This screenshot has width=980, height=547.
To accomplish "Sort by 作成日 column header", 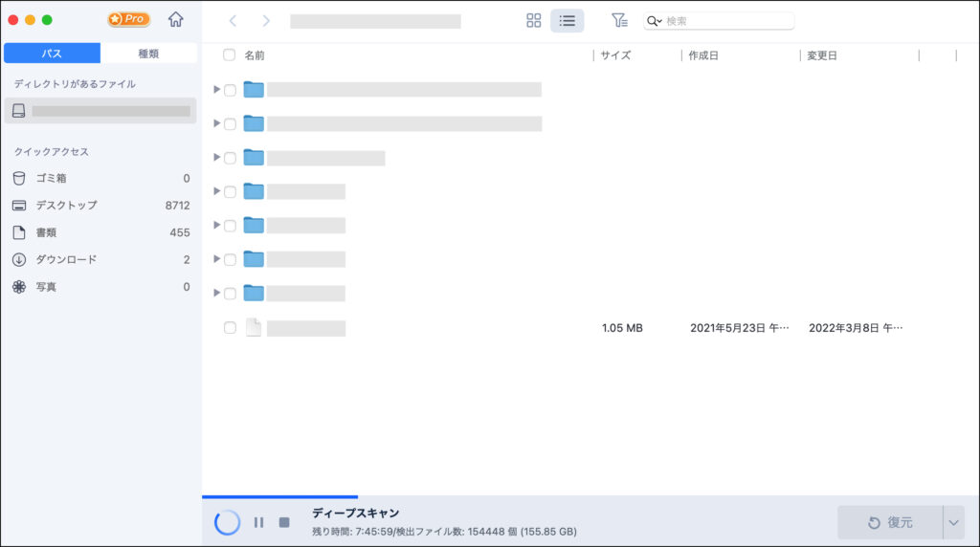I will (703, 55).
